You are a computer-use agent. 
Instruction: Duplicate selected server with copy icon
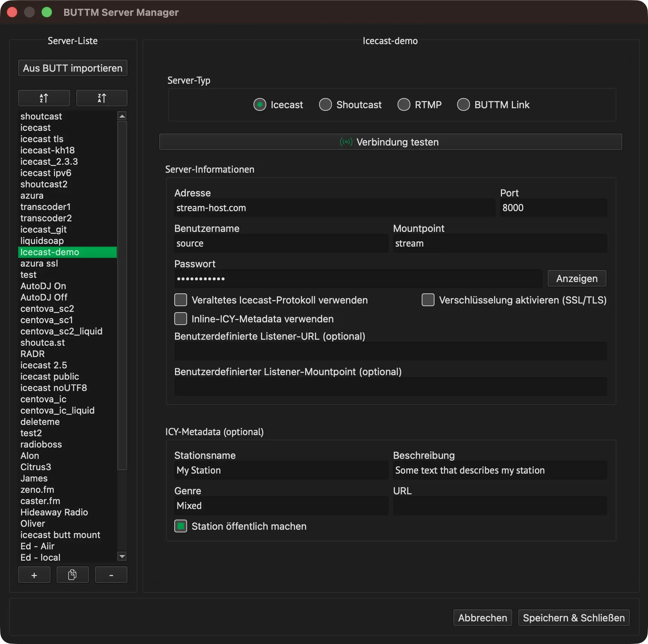(x=73, y=575)
